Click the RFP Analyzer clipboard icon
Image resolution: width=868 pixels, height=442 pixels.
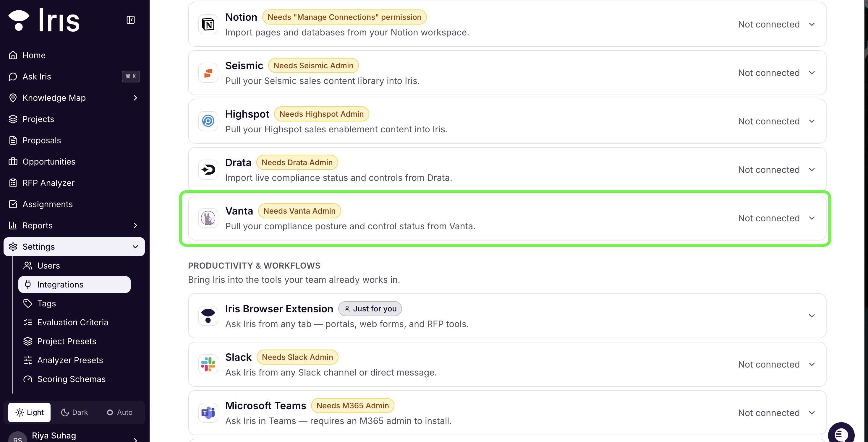13,183
